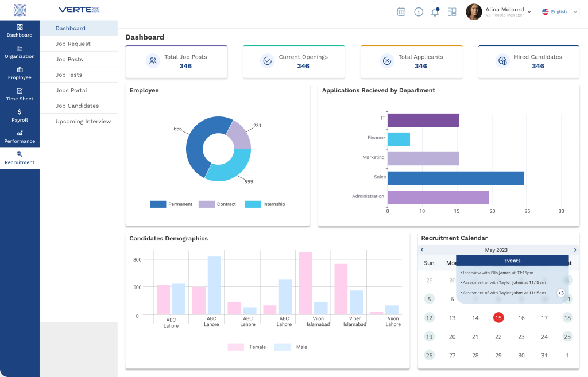The height and width of the screenshot is (377, 588).
Task: Open the Time Sheet section
Action: point(20,95)
